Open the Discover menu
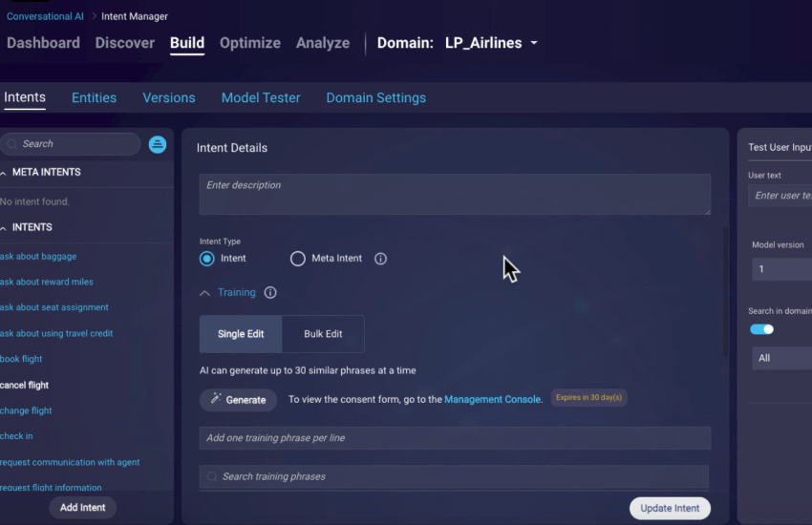The image size is (812, 525). pyautogui.click(x=125, y=43)
